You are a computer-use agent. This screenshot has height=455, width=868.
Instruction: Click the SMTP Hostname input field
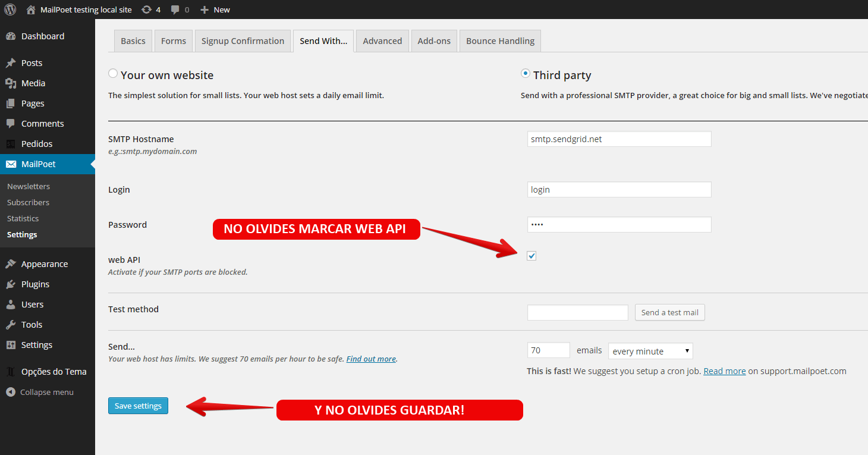(x=619, y=139)
